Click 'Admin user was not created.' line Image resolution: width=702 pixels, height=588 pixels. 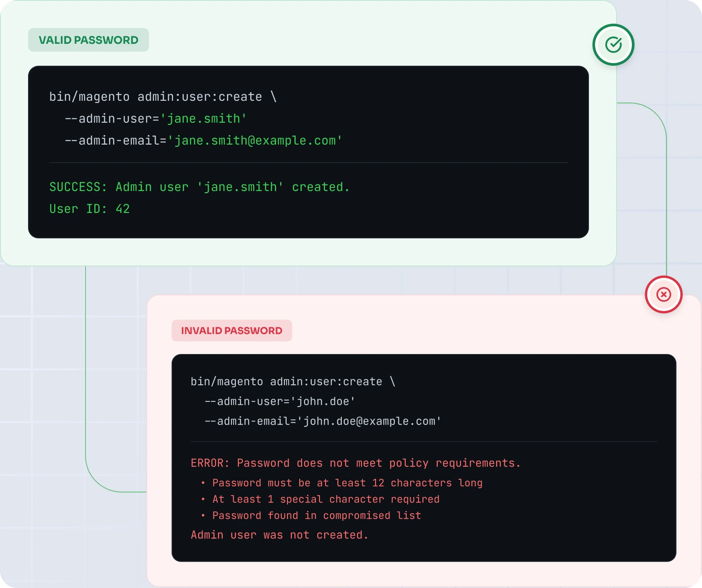point(279,535)
